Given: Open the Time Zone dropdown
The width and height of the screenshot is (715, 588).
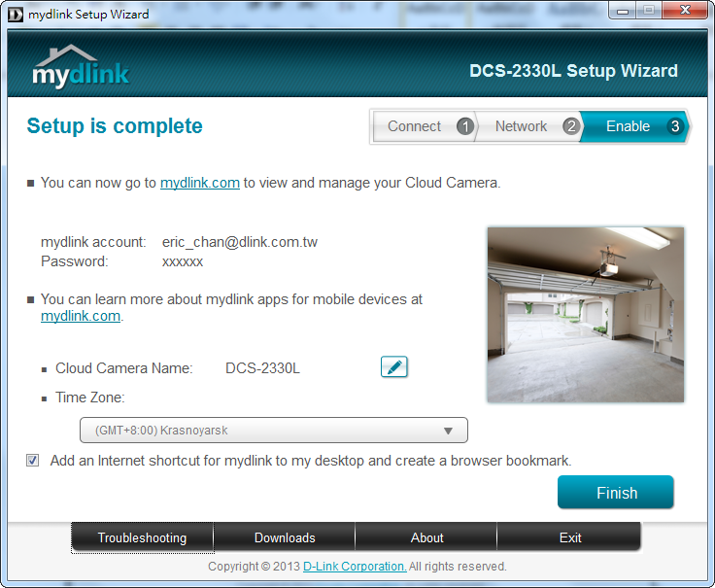Looking at the screenshot, I should [273, 431].
